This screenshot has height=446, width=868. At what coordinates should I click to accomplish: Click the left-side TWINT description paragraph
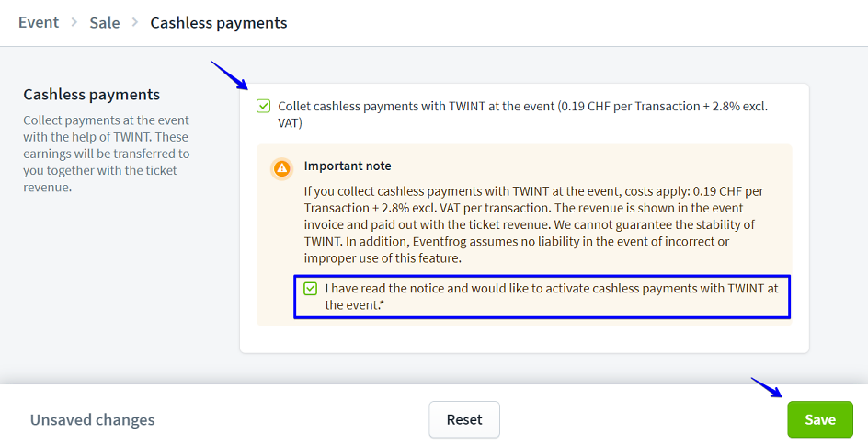coord(107,154)
